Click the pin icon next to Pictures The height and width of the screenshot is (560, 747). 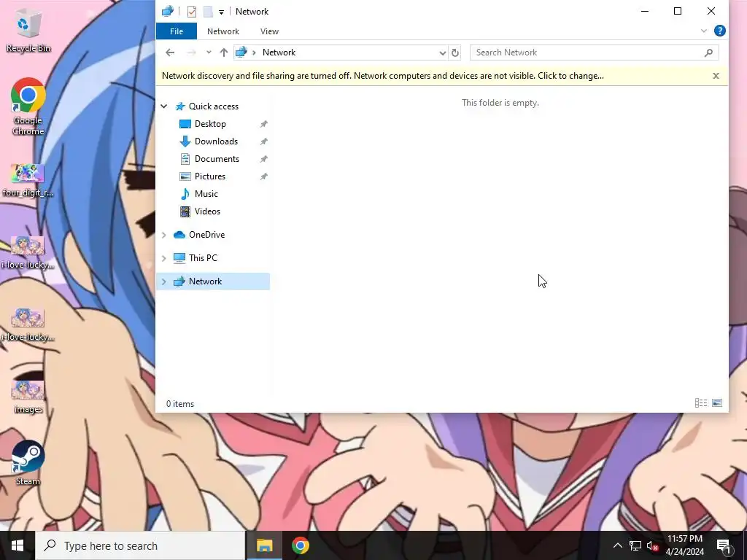click(263, 176)
